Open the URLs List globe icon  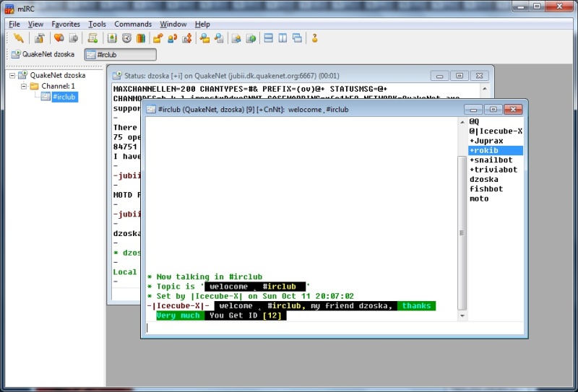click(251, 38)
